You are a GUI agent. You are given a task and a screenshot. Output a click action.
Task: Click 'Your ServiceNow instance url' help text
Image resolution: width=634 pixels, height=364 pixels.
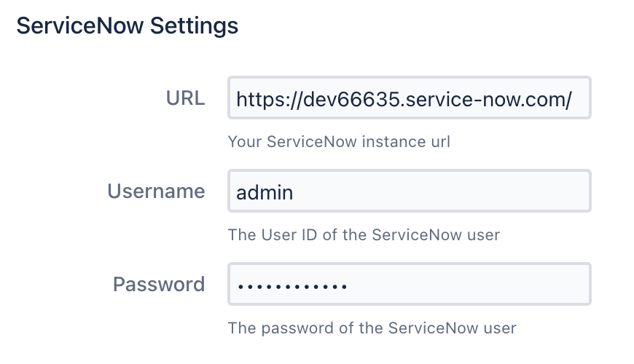point(339,142)
